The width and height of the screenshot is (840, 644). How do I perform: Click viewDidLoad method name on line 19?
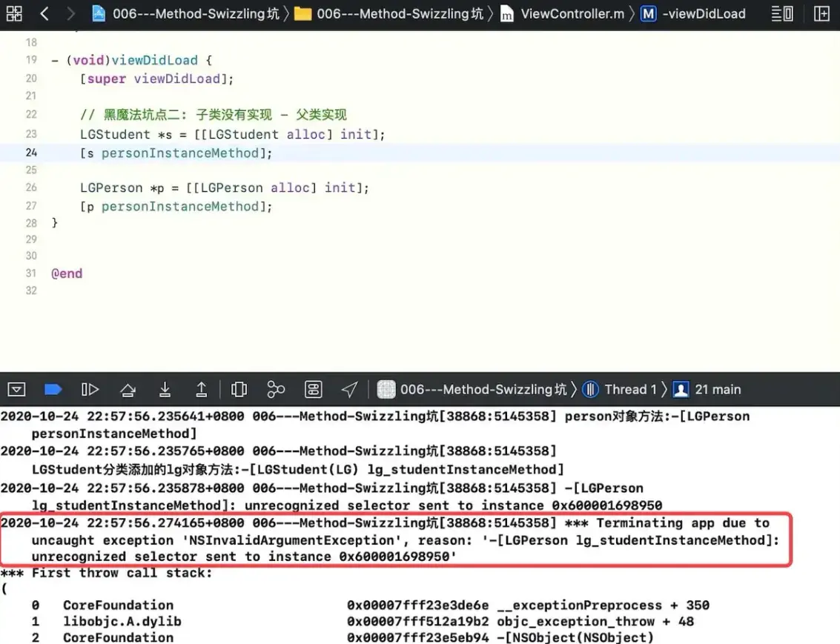(155, 60)
